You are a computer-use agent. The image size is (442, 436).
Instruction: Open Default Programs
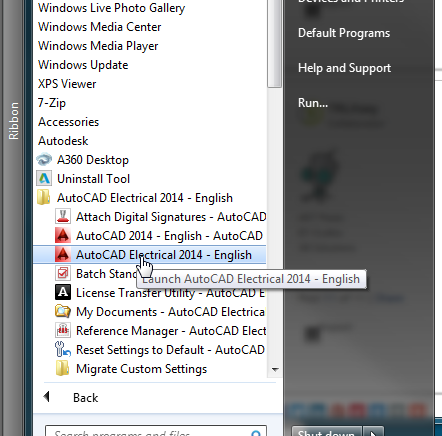pos(344,33)
